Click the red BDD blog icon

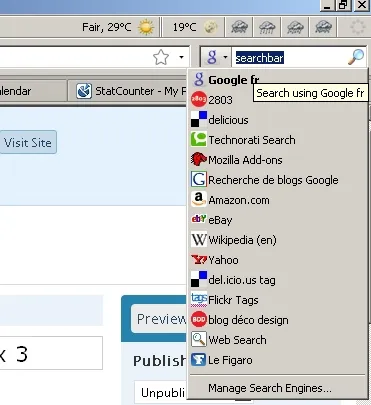pyautogui.click(x=198, y=319)
